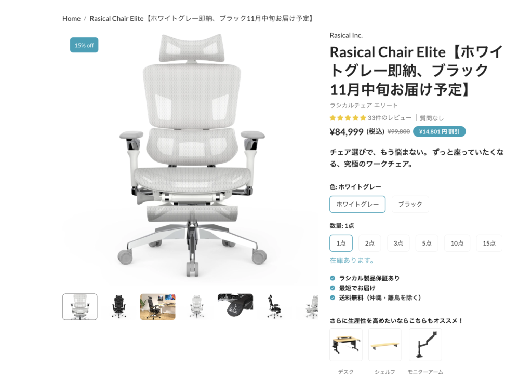Choose the ホワイトグレー color option

357,204
